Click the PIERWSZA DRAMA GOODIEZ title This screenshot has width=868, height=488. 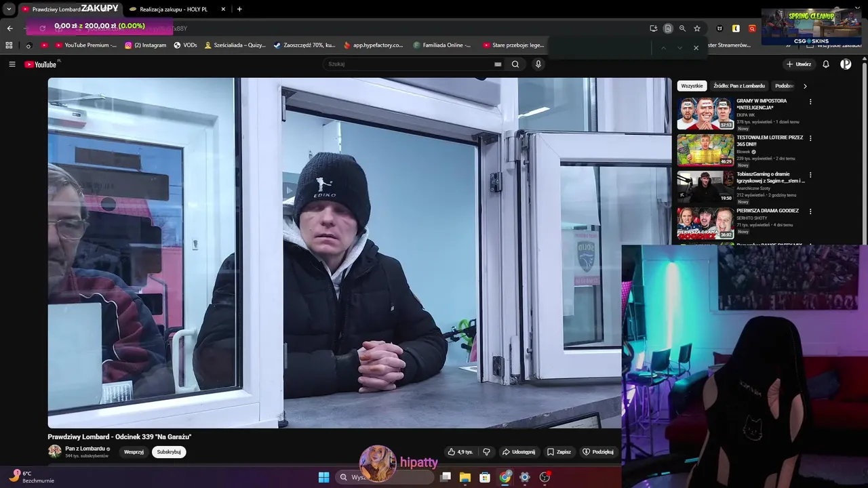[x=768, y=211]
